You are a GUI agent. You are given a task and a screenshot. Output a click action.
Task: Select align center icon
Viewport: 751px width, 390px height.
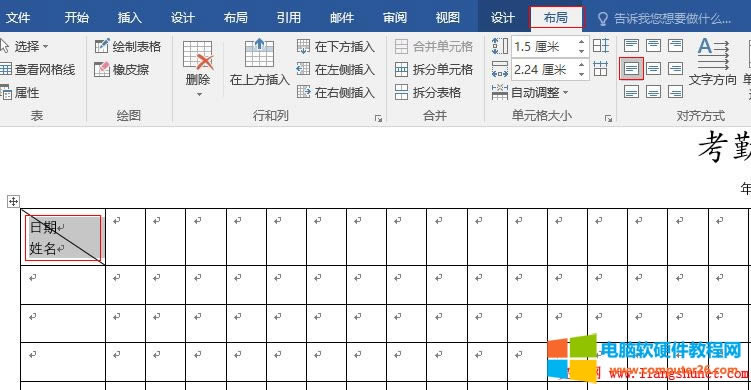point(653,69)
